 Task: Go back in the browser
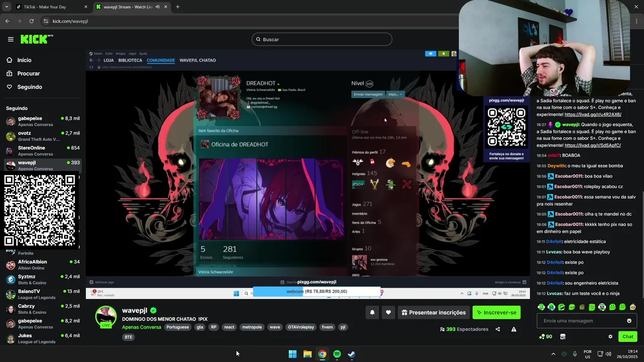7,21
